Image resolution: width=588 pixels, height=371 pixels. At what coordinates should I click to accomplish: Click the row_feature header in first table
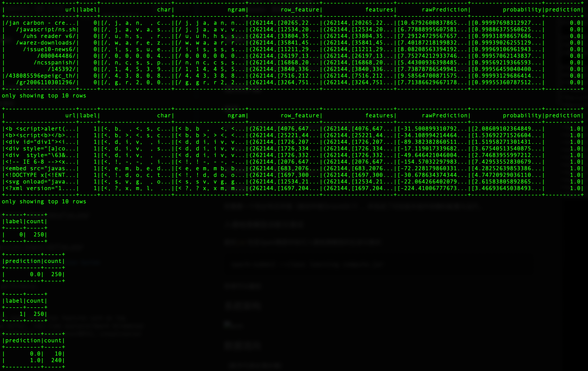click(300, 10)
